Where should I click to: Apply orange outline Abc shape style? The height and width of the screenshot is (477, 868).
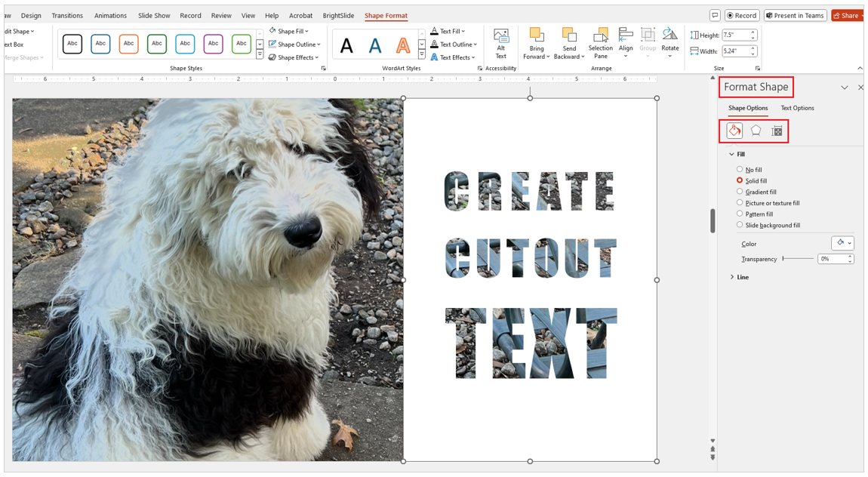[128, 44]
